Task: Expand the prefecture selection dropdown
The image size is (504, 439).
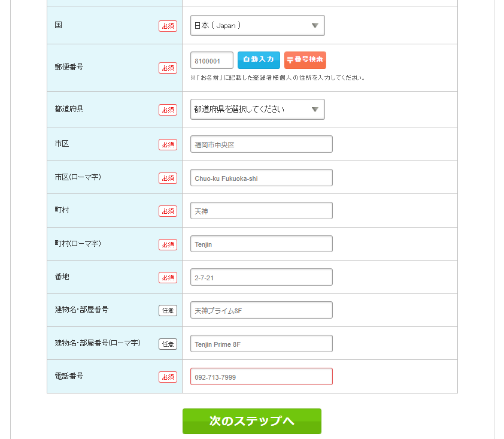Action: [257, 110]
